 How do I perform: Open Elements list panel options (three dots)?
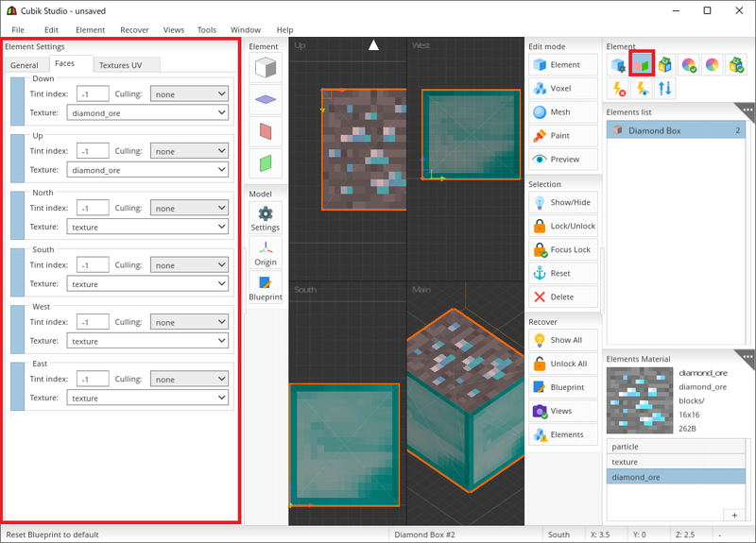747,110
